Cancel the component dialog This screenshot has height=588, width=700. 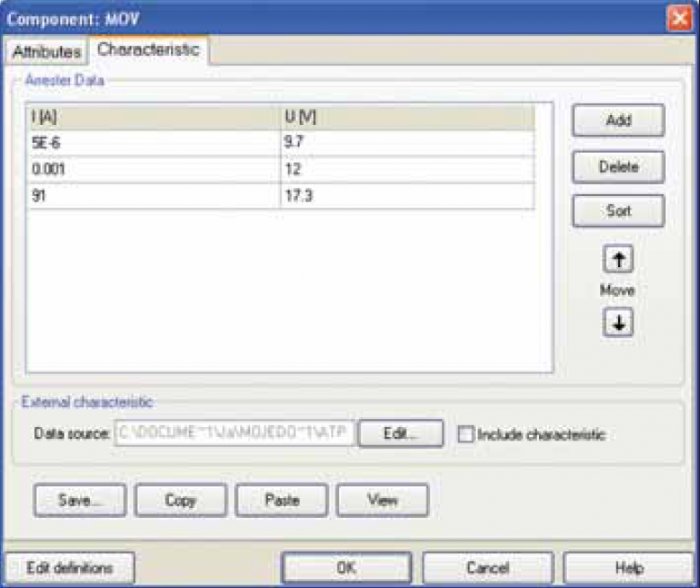tap(488, 568)
